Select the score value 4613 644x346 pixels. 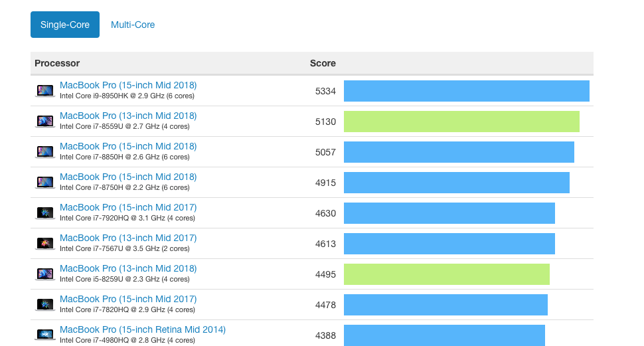click(326, 244)
